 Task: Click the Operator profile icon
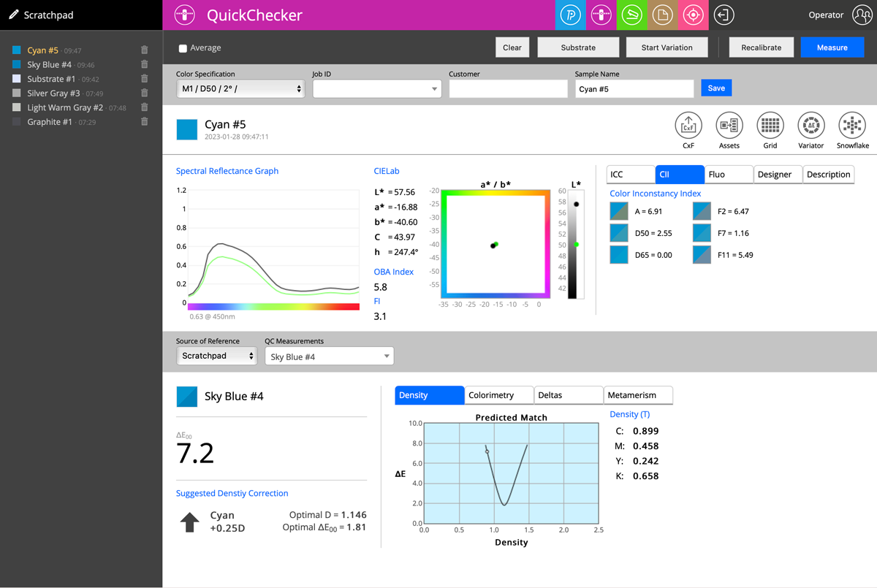pyautogui.click(x=862, y=15)
